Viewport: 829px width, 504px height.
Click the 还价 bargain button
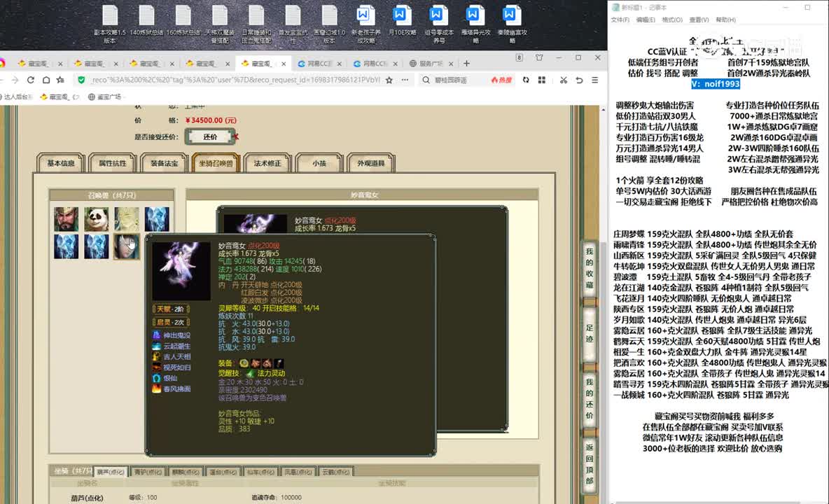tap(210, 136)
